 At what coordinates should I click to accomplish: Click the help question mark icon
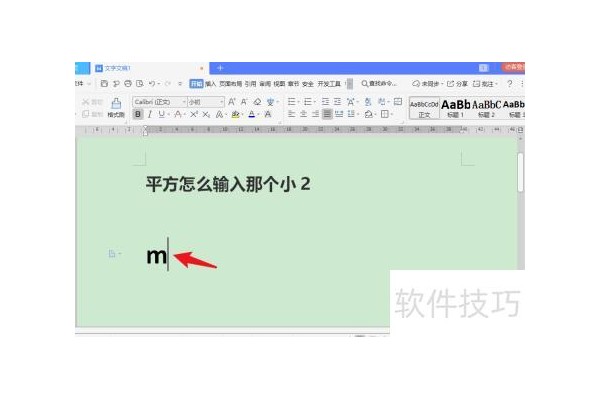[x=509, y=83]
